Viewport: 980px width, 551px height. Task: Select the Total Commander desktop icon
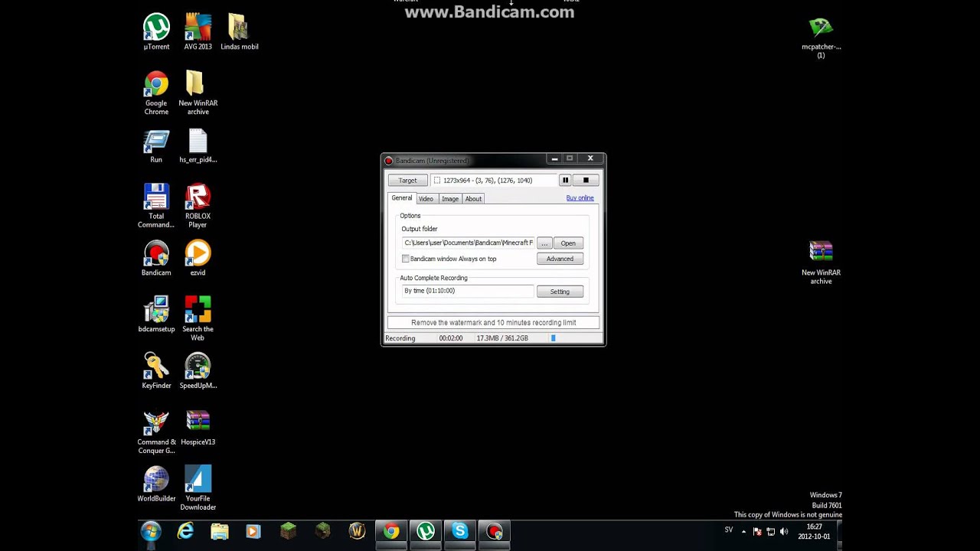(x=156, y=206)
